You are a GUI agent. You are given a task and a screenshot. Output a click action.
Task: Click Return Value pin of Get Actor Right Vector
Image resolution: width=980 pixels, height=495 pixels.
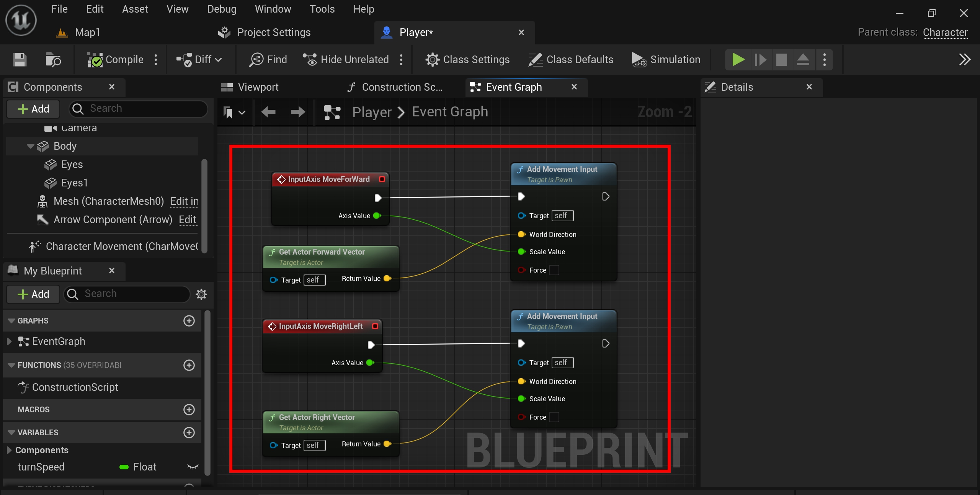[x=387, y=444]
